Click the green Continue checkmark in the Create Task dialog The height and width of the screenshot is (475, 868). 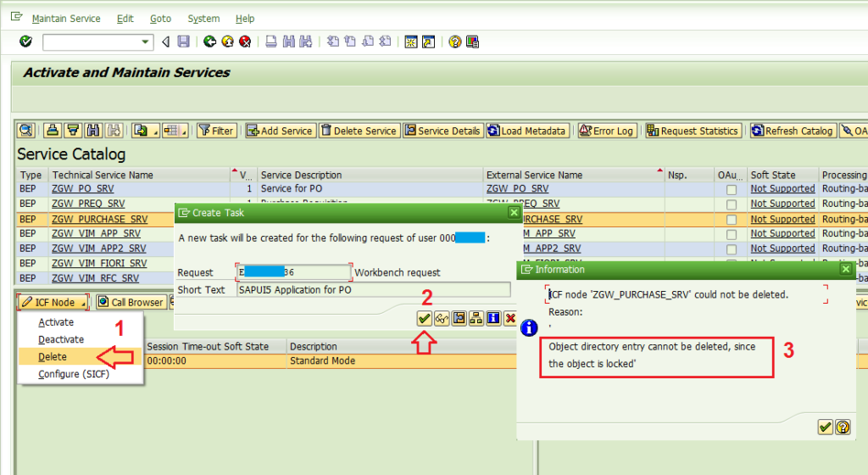424,318
